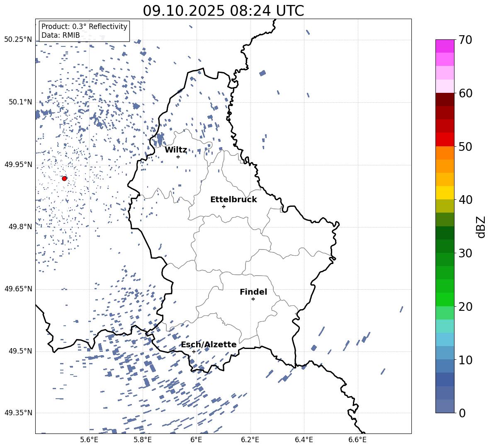Screen dimensions: 491x448
Task: Click the Wiltz station cross marker
Action: (178, 157)
